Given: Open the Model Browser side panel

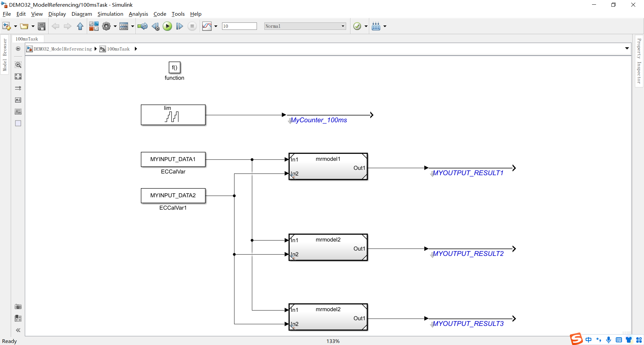Looking at the screenshot, I should point(5,55).
